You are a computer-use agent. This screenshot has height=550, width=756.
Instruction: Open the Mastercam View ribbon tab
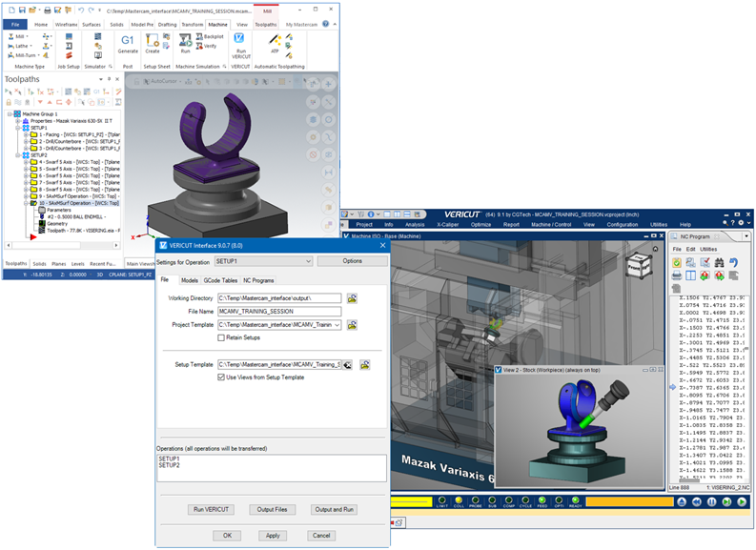point(242,24)
